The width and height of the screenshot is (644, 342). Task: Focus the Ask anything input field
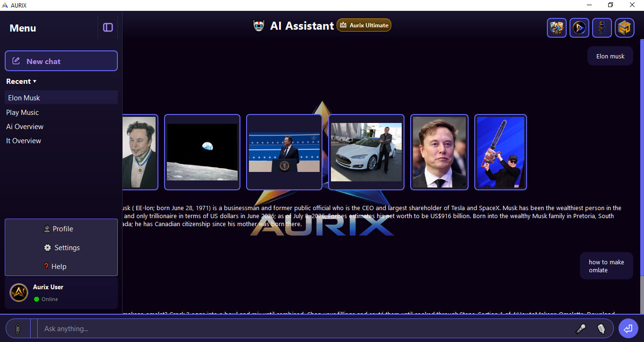302,328
